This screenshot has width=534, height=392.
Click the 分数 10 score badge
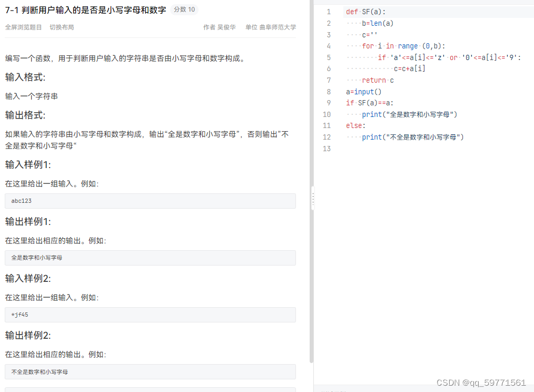coord(184,9)
